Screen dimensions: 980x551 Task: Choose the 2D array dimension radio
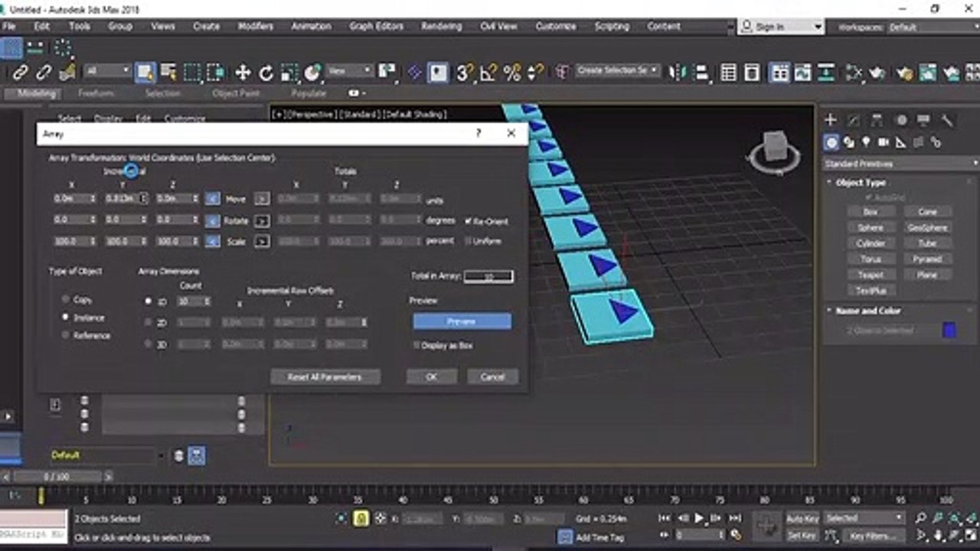pyautogui.click(x=149, y=323)
